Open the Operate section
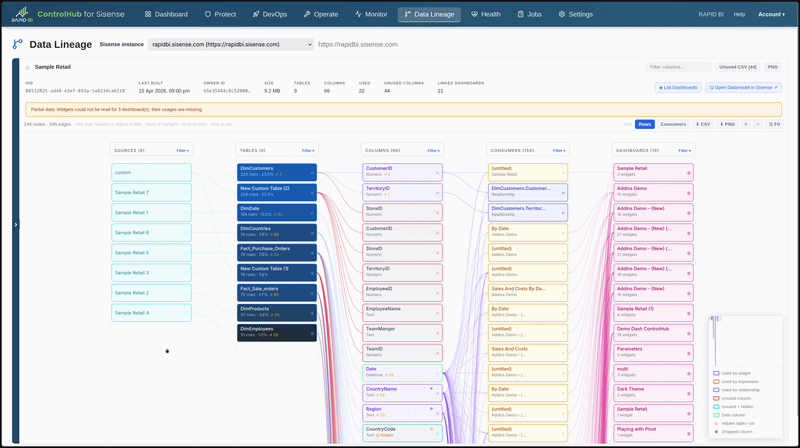Image resolution: width=800 pixels, height=448 pixels. 321,14
